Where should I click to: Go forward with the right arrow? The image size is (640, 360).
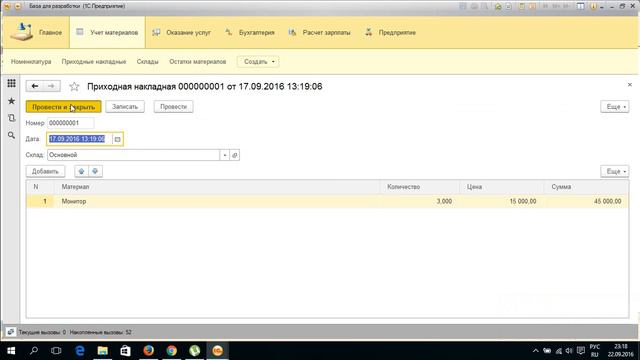[51, 86]
